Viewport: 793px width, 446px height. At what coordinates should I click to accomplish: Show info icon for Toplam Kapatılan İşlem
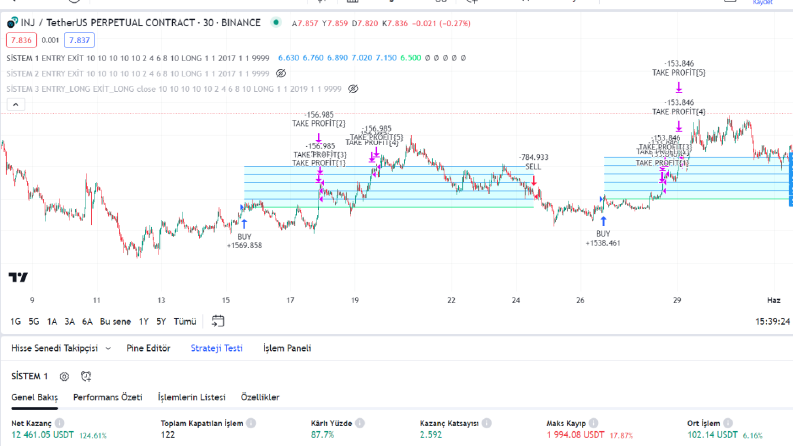point(251,423)
